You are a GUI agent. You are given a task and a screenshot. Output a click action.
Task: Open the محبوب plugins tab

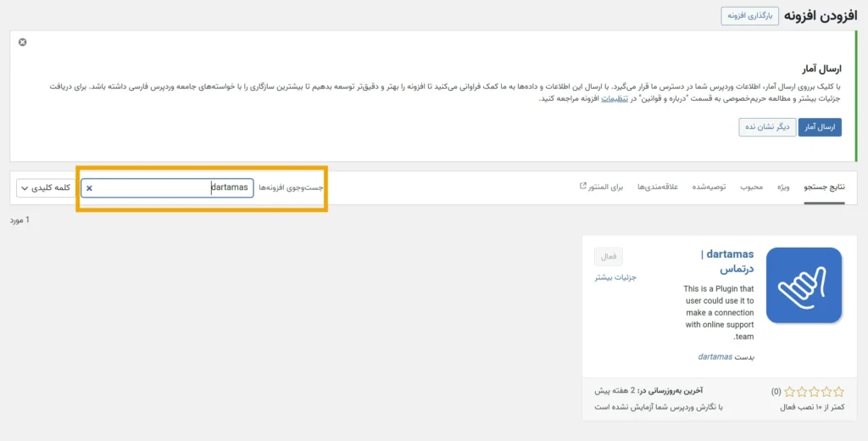tap(751, 187)
